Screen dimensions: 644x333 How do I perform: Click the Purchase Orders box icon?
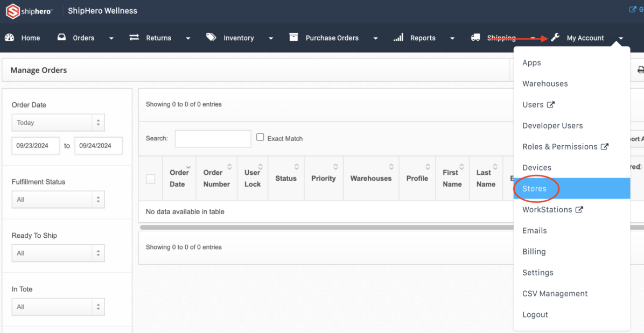point(293,38)
